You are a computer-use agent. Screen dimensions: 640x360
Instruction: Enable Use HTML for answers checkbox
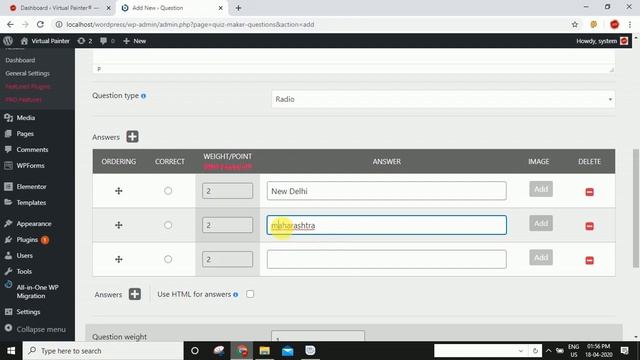pyautogui.click(x=250, y=294)
